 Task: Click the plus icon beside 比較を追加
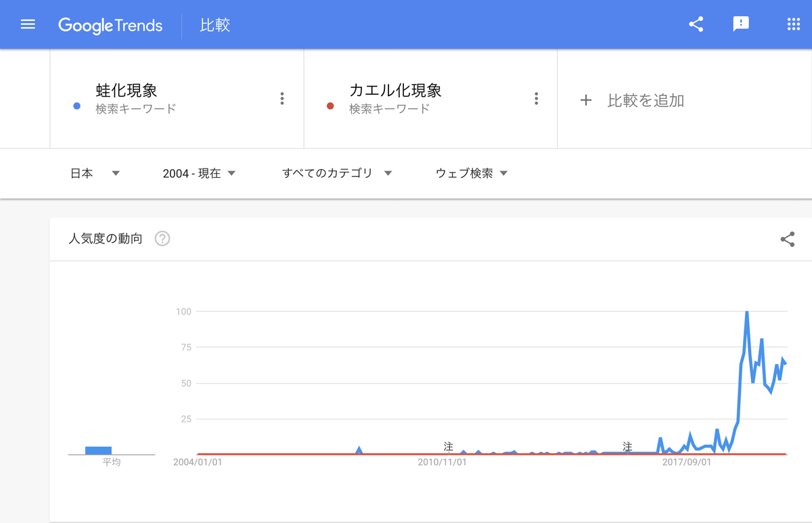[585, 100]
